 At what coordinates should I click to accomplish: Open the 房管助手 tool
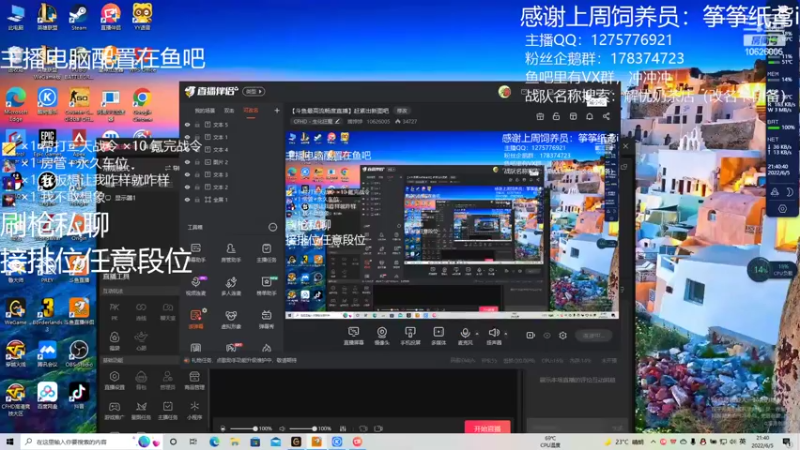[x=231, y=253]
